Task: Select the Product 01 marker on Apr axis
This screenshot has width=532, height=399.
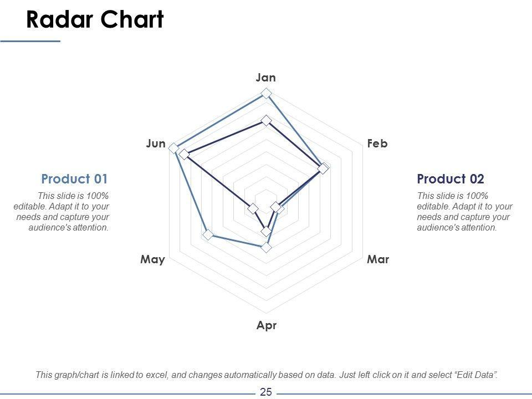Action: coord(266,247)
